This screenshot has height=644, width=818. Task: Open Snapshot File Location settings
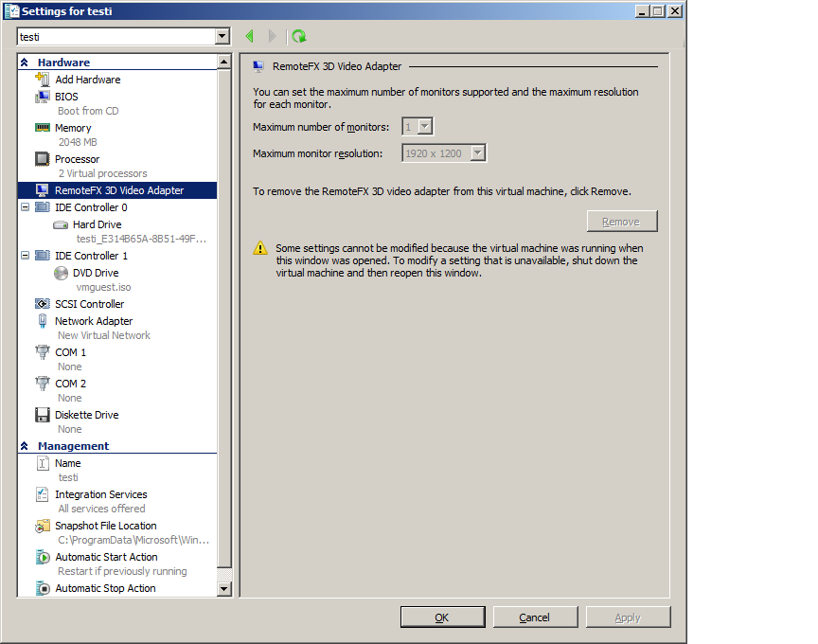pyautogui.click(x=105, y=526)
